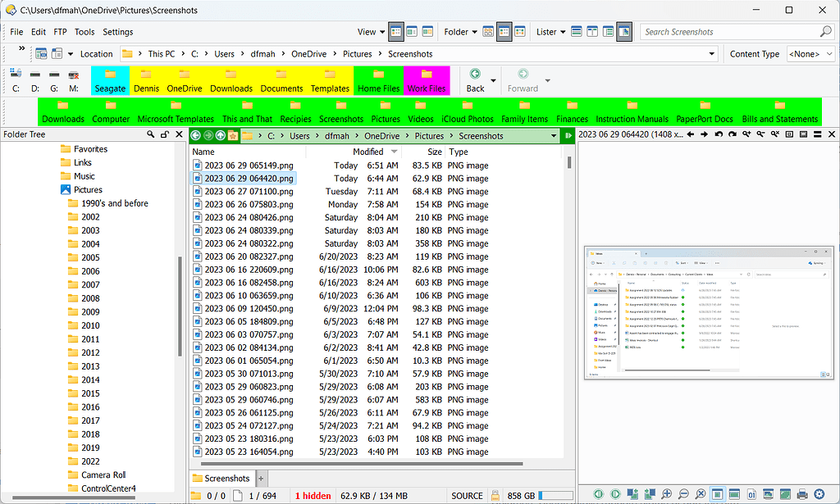The width and height of the screenshot is (840, 504).
Task: Click the Back navigation button
Action: [x=475, y=79]
